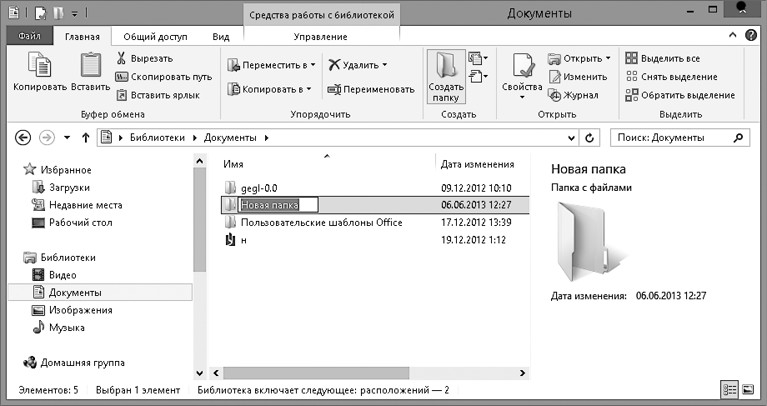Switch to the Вид (View) ribbon tab
The height and width of the screenshot is (406, 767).
(221, 36)
